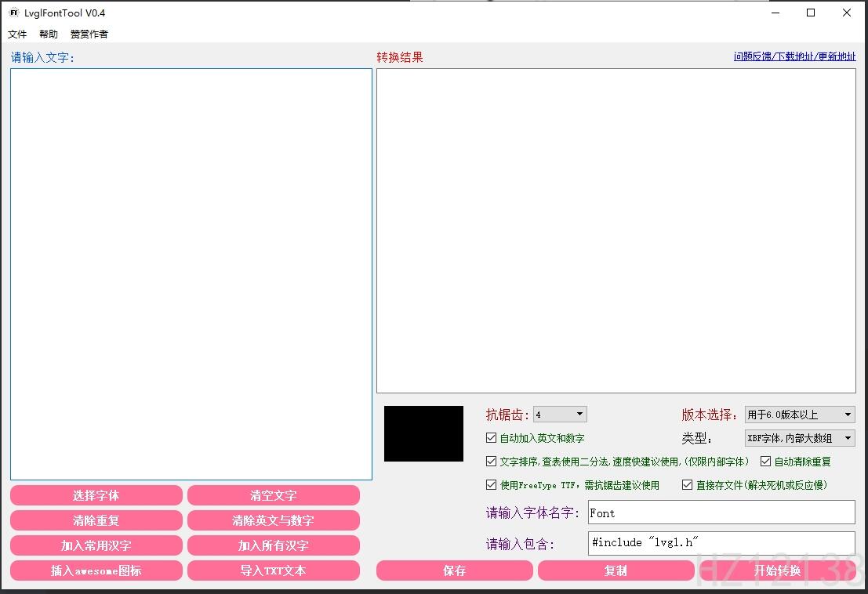
Task: Click the 选择字体 button
Action: pos(96,495)
